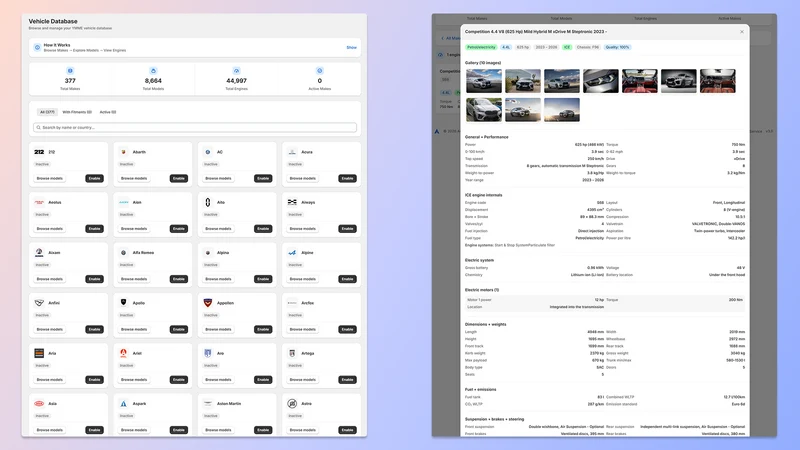Click the Alpine brand logo

pyautogui.click(x=292, y=253)
